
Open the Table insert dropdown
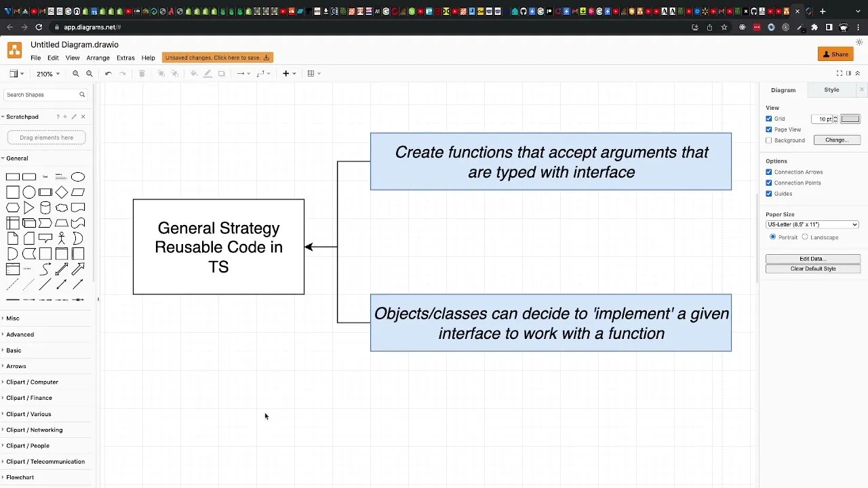pyautogui.click(x=314, y=74)
